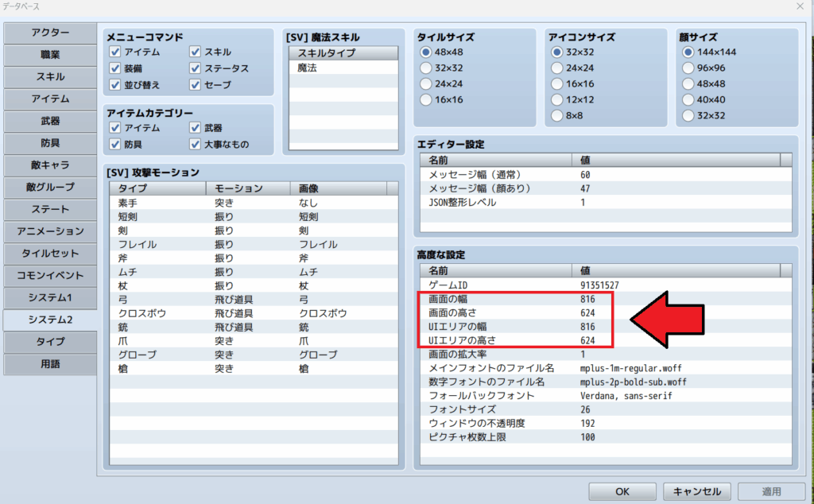Select the アイテム sidebar tab
814x504 pixels.
[x=50, y=99]
